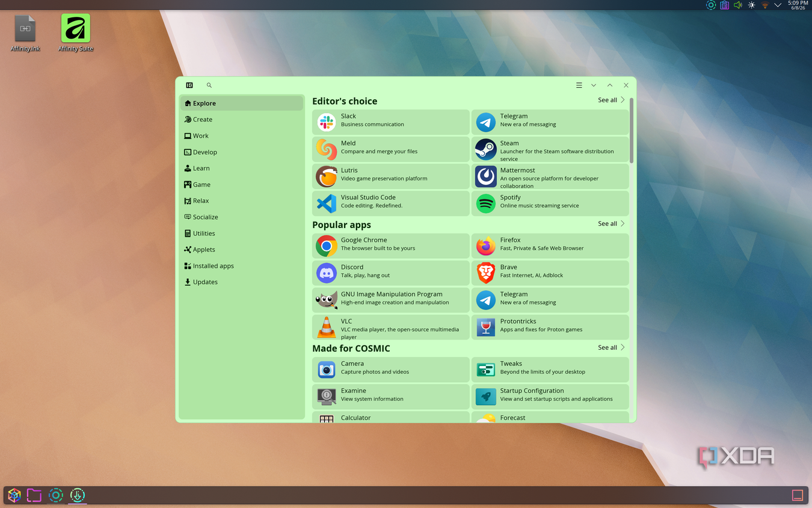The width and height of the screenshot is (812, 508).
Task: Open the hamburger menu button
Action: coord(579,85)
